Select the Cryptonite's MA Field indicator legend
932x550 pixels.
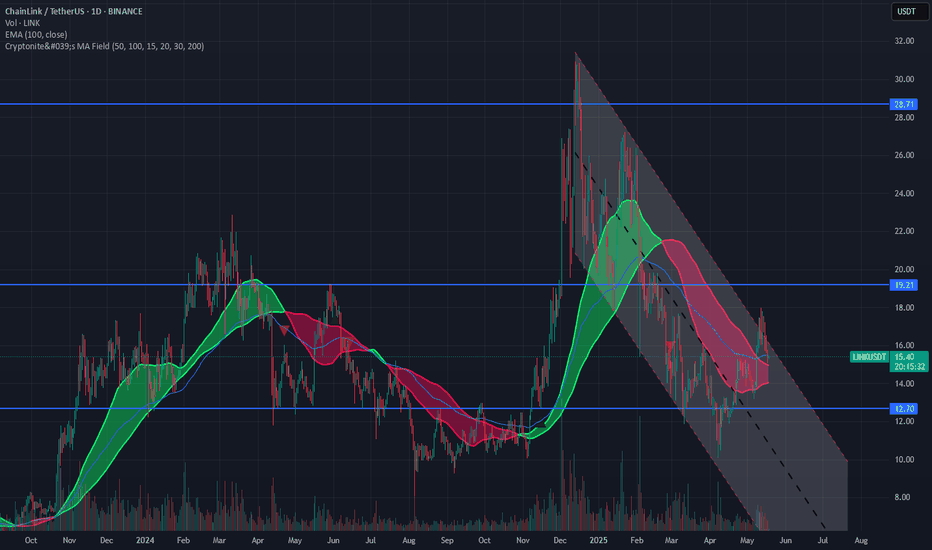click(105, 46)
